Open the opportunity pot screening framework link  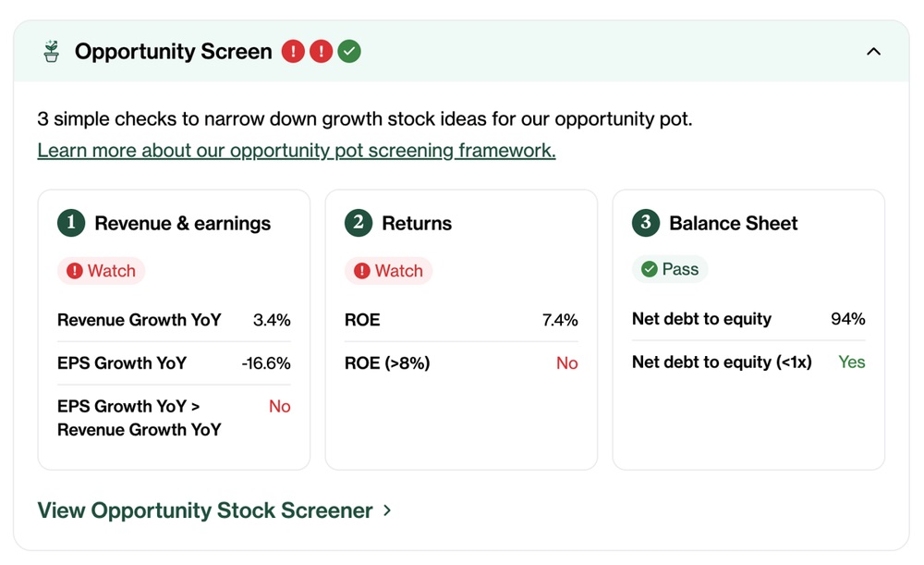pos(297,151)
